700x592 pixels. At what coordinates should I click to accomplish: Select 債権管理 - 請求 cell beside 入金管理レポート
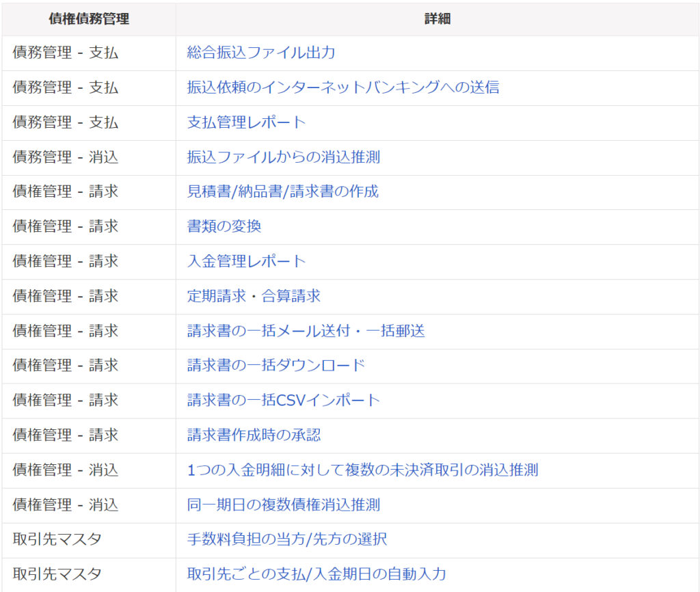[89, 260]
